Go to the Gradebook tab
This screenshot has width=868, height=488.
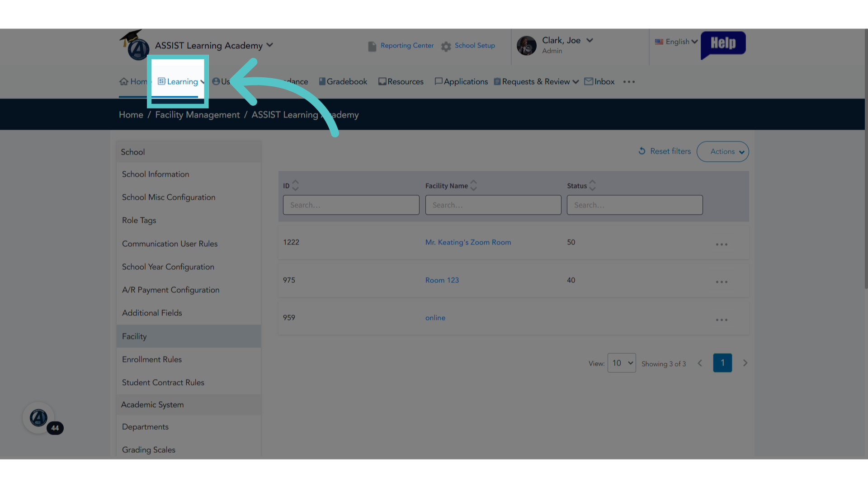343,82
